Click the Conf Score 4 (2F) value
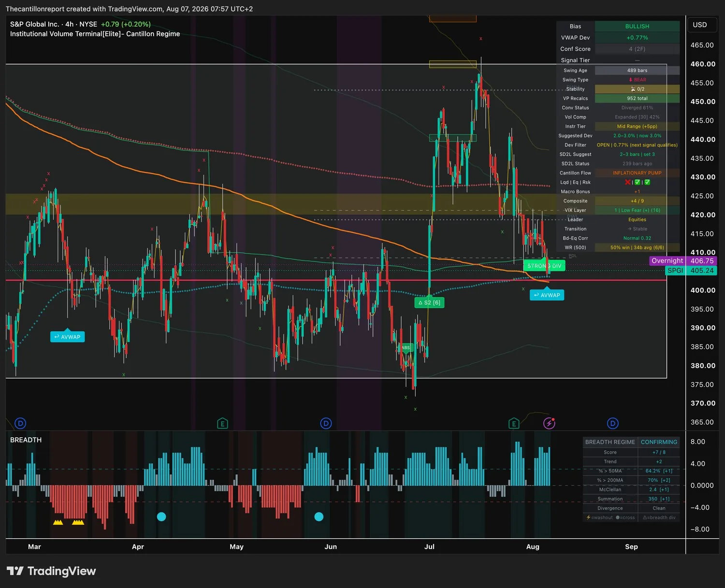725x588 pixels. point(637,49)
